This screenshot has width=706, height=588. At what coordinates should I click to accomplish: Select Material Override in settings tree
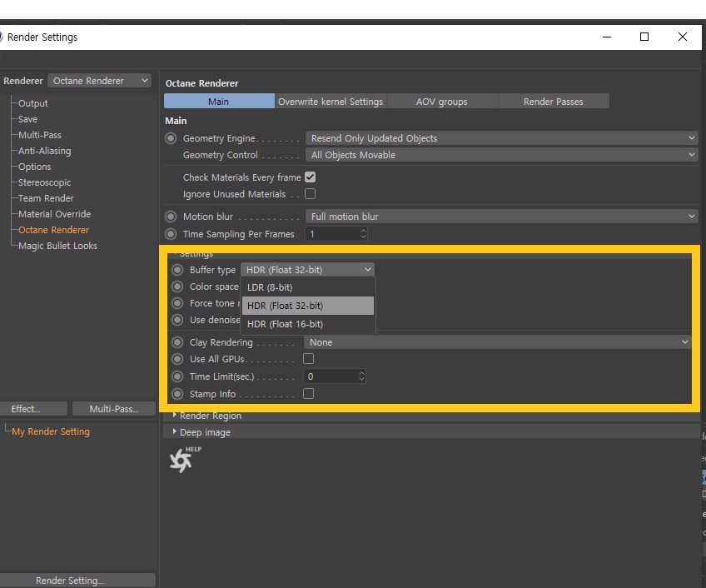[x=54, y=214]
